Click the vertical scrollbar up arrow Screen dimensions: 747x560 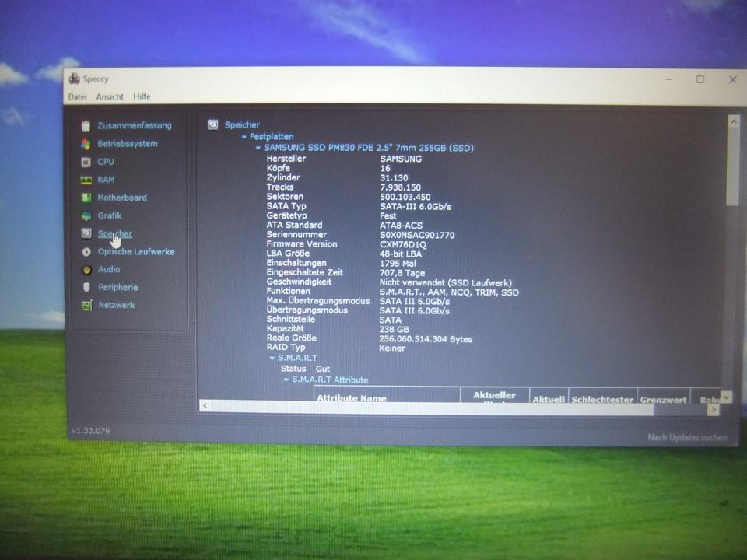734,121
